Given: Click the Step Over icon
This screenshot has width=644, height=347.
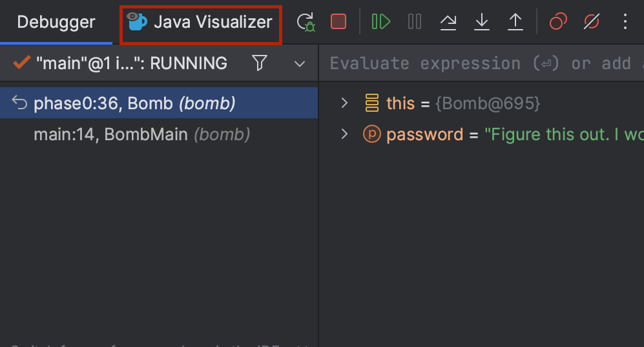Looking at the screenshot, I should (x=448, y=22).
